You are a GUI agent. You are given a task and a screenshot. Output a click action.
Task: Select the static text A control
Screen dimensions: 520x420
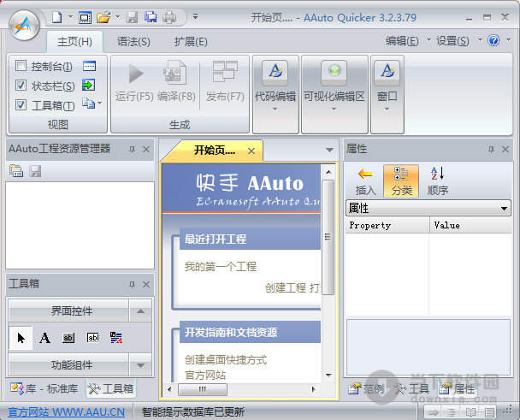(x=44, y=338)
